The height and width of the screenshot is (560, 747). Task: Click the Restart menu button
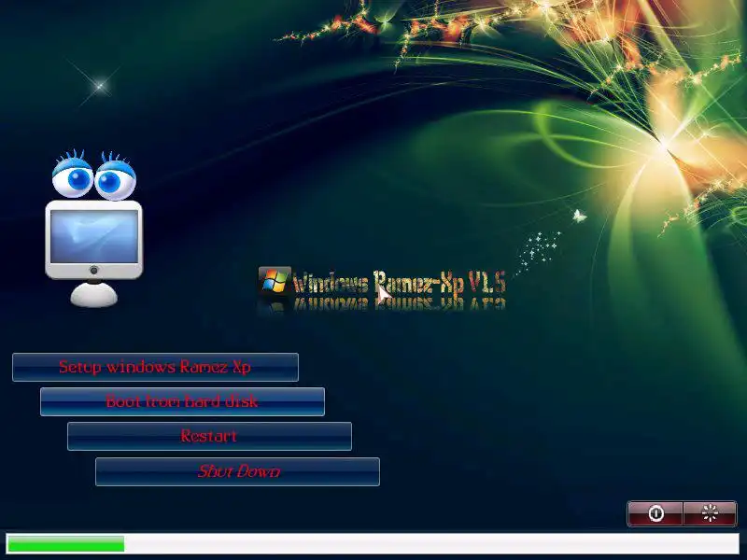pyautogui.click(x=209, y=436)
